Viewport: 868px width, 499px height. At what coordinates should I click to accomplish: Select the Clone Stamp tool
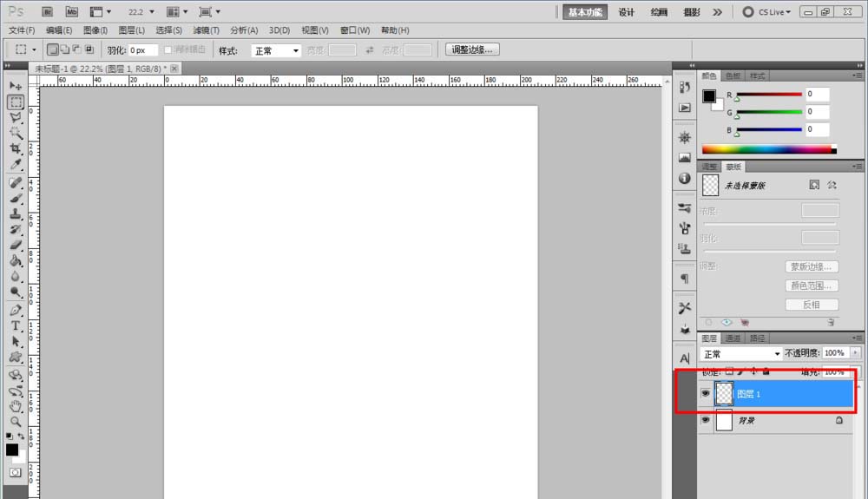(x=16, y=213)
